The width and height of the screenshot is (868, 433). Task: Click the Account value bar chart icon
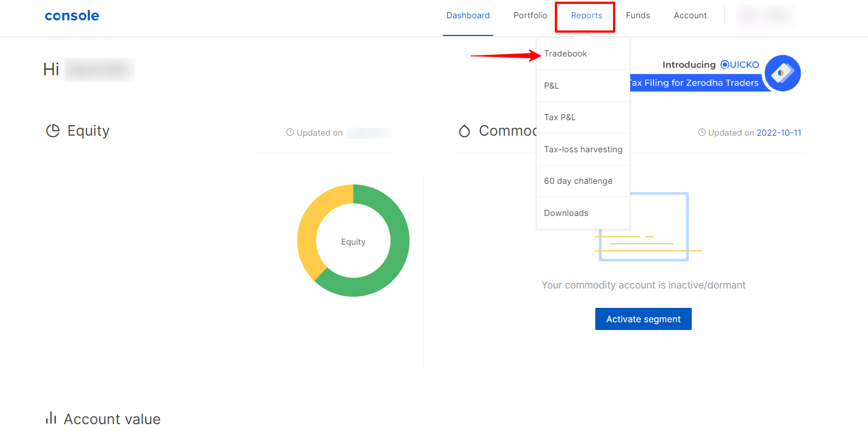tap(51, 418)
